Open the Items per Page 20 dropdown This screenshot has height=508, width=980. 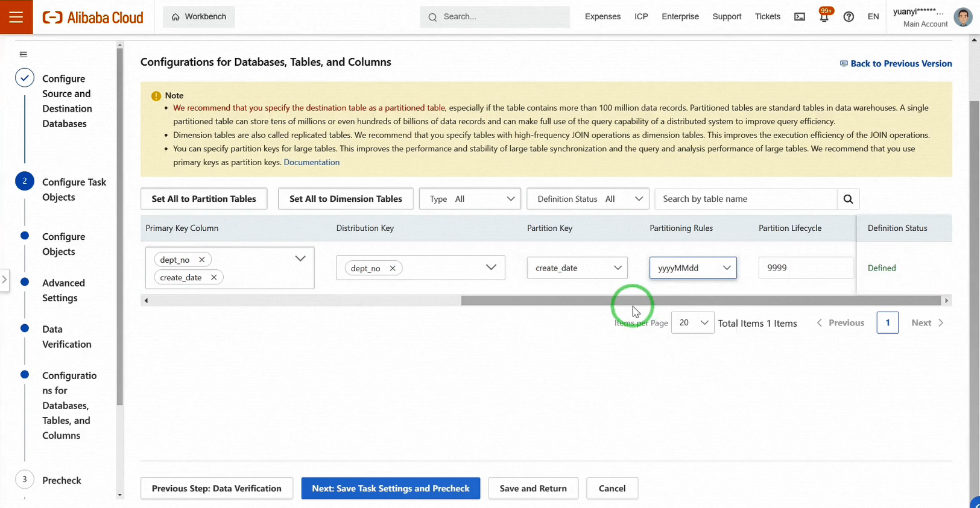pyautogui.click(x=692, y=323)
